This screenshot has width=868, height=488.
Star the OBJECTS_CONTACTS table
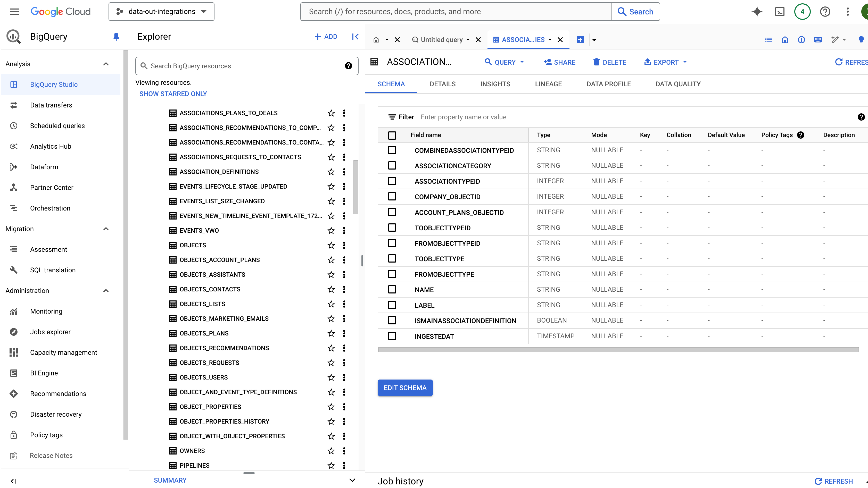pyautogui.click(x=331, y=289)
